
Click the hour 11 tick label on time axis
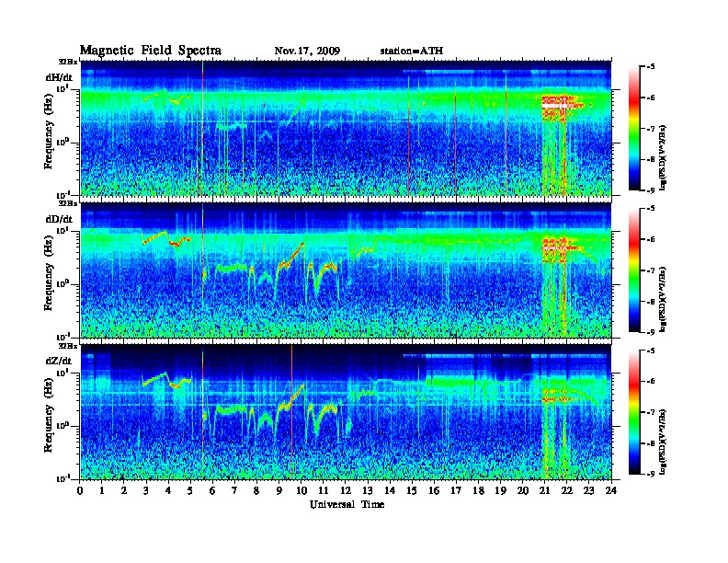(324, 490)
